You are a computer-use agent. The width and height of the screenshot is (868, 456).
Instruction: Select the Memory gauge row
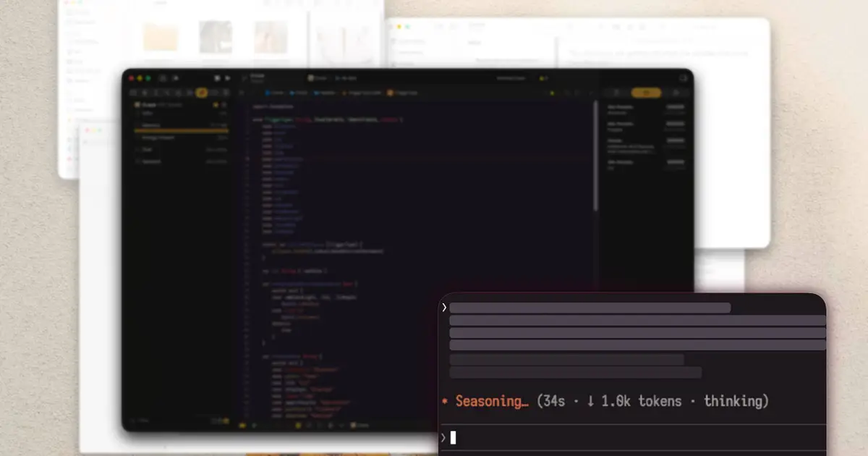tap(181, 125)
